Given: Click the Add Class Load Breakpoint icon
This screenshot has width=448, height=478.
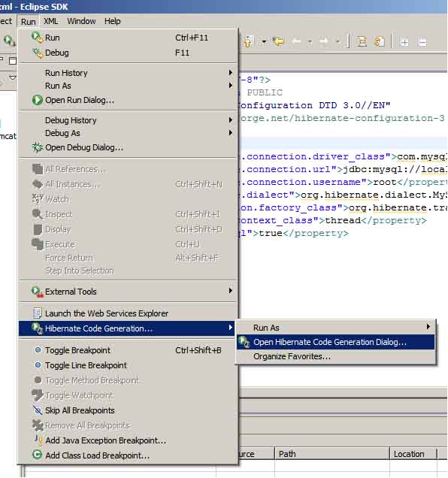Looking at the screenshot, I should (37, 455).
